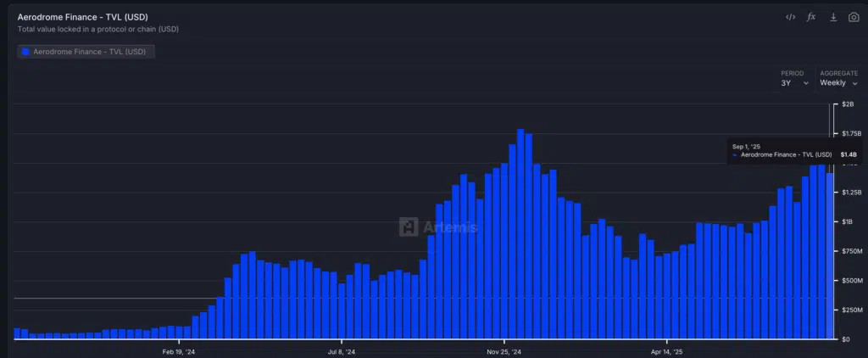Image resolution: width=868 pixels, height=358 pixels.
Task: Select the last bar at the chart's right edge
Action: (x=830, y=255)
